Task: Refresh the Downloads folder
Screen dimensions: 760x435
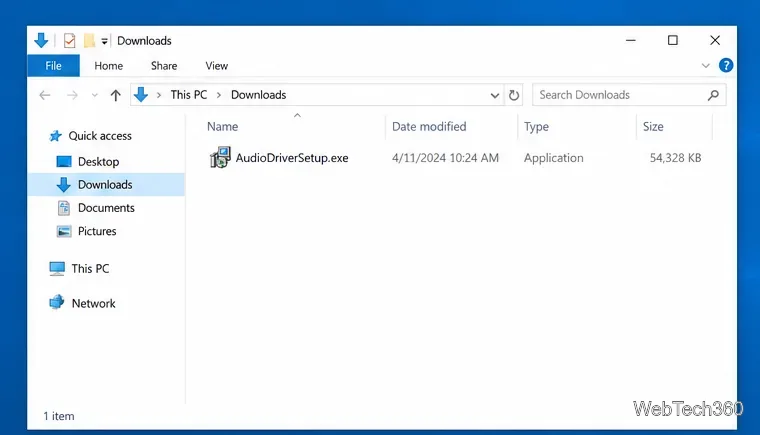Action: [x=514, y=95]
